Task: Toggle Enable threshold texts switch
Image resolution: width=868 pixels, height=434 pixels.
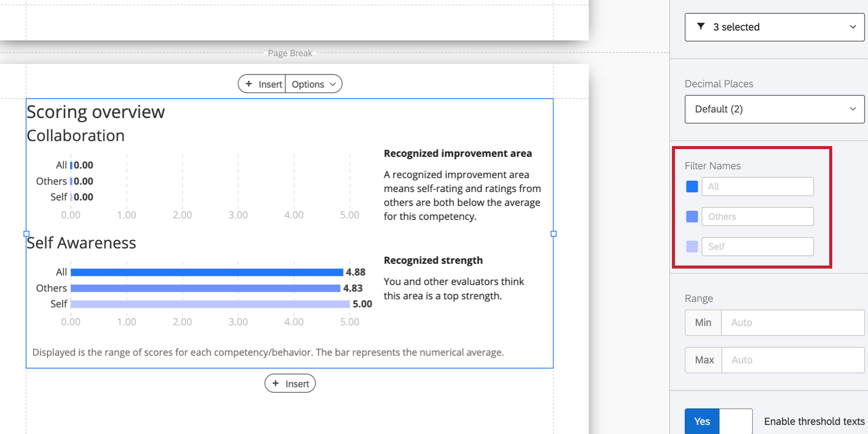Action: point(718,421)
